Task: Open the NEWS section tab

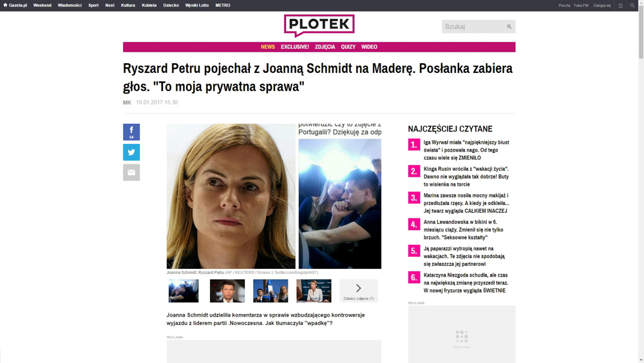Action: [x=268, y=47]
